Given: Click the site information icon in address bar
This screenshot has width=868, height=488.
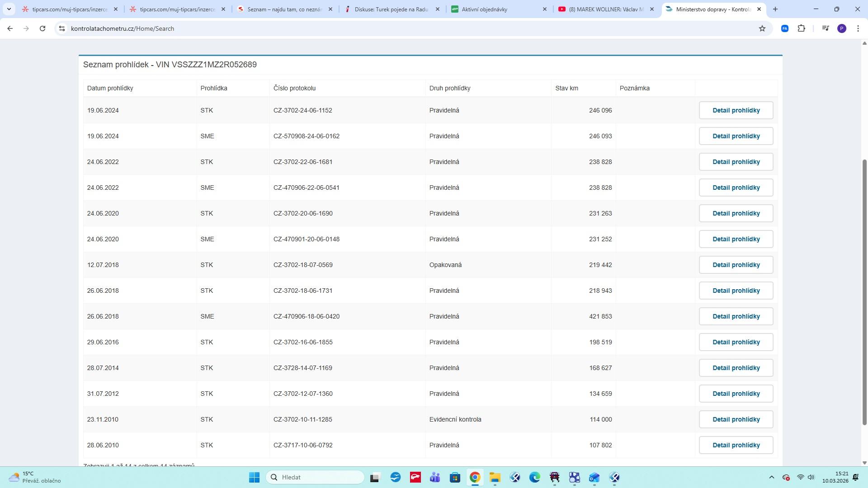Looking at the screenshot, I should click(62, 28).
